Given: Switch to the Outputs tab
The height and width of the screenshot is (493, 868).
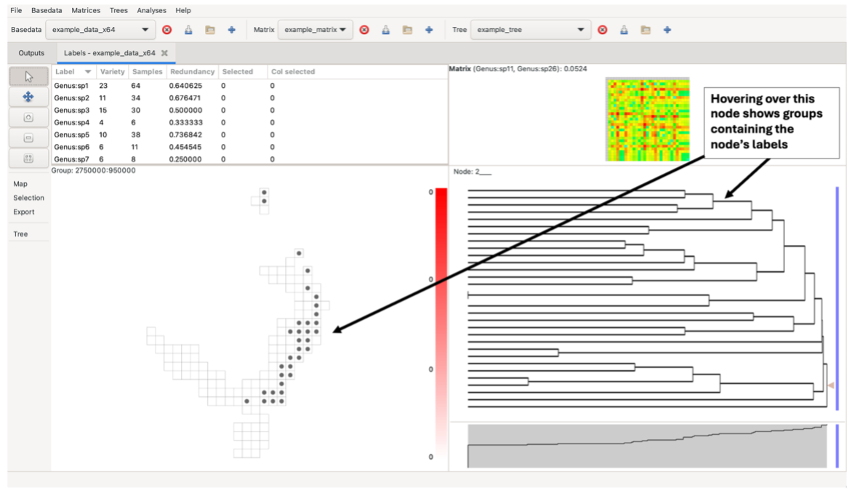Looking at the screenshot, I should [x=31, y=53].
